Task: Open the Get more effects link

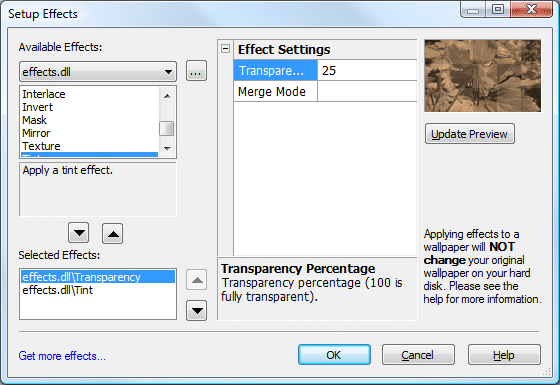Action: point(62,356)
